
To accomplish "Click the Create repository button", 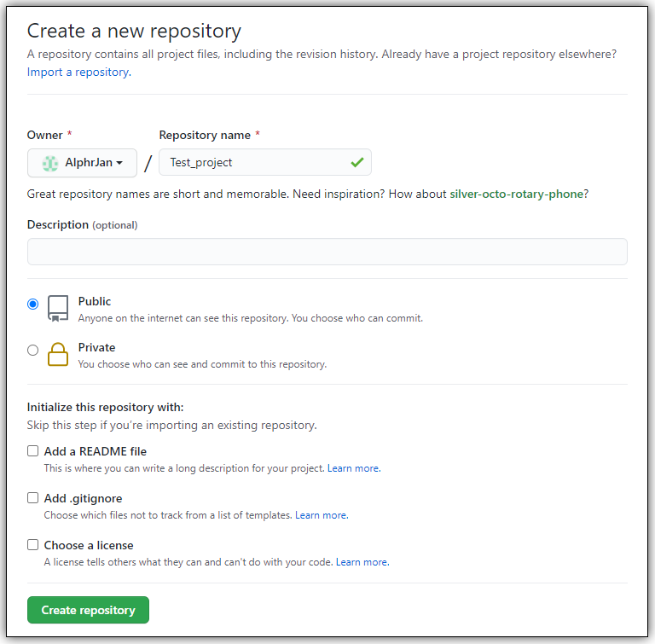I will point(88,610).
